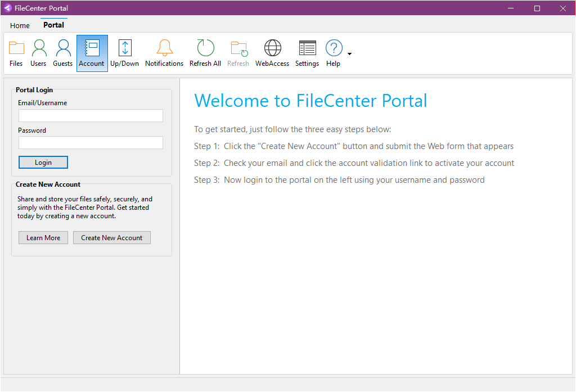Select the Portal tab
This screenshot has width=576, height=392.
coord(53,25)
